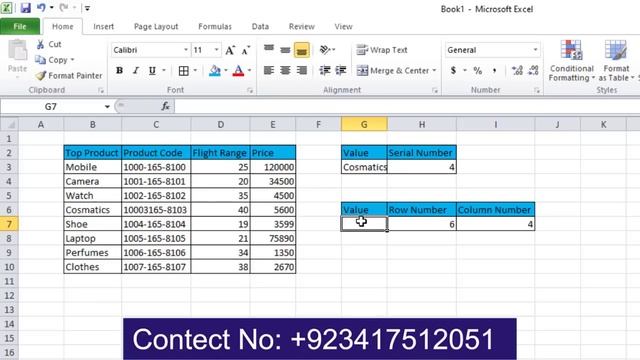The height and width of the screenshot is (360, 640).
Task: Switch to the View tab
Action: pos(343,27)
